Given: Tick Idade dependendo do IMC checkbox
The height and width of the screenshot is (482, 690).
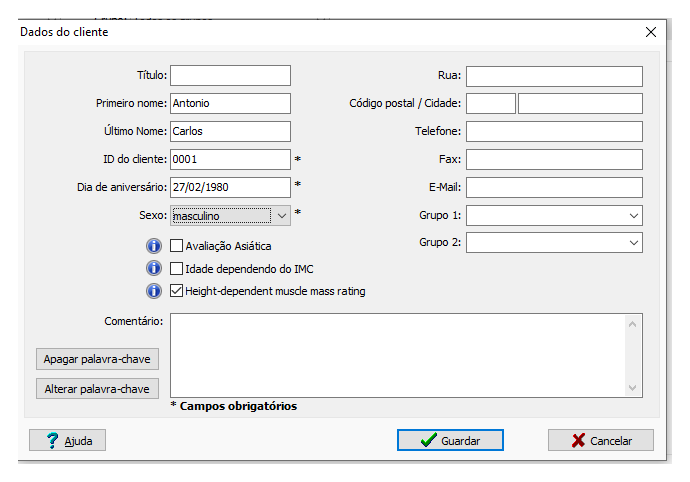Looking at the screenshot, I should pos(176,269).
